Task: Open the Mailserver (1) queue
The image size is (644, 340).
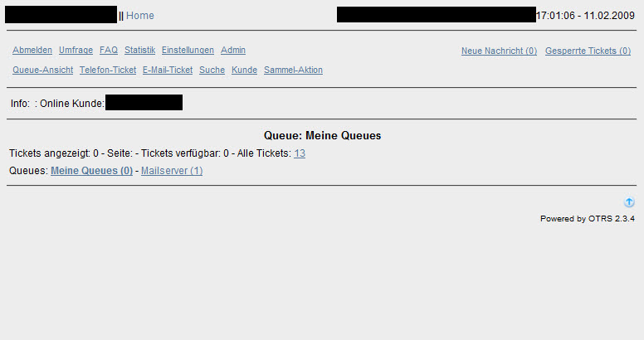Action: (x=172, y=171)
